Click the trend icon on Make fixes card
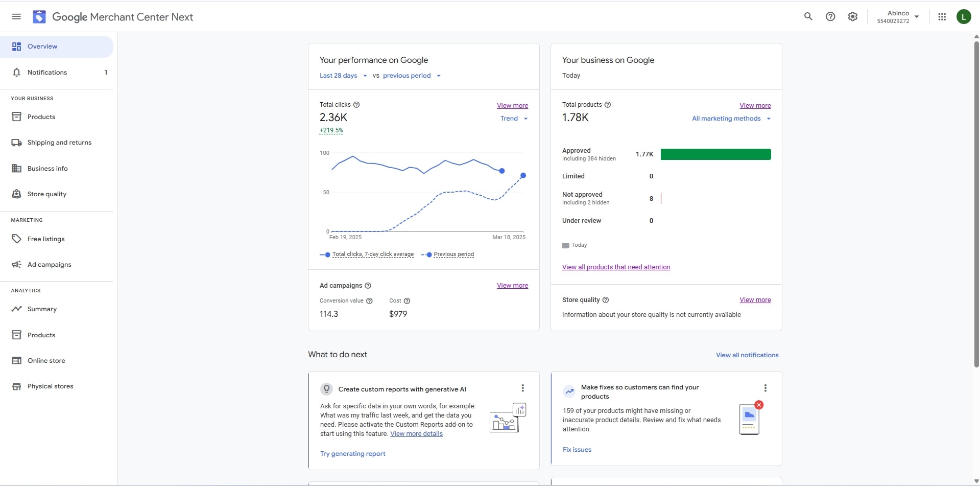The image size is (980, 486). pyautogui.click(x=569, y=391)
